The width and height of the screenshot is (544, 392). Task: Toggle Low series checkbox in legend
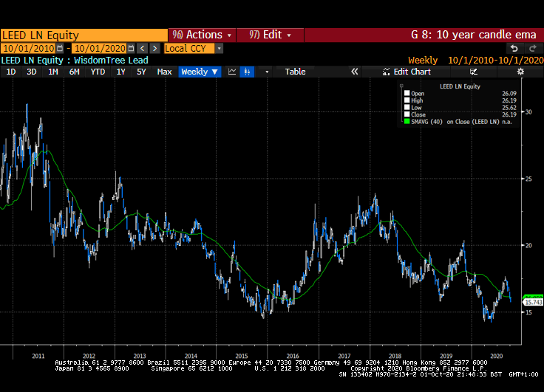(407, 107)
